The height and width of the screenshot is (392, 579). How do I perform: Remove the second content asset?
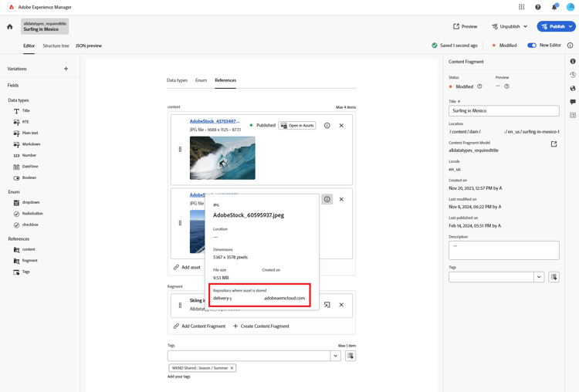[341, 199]
